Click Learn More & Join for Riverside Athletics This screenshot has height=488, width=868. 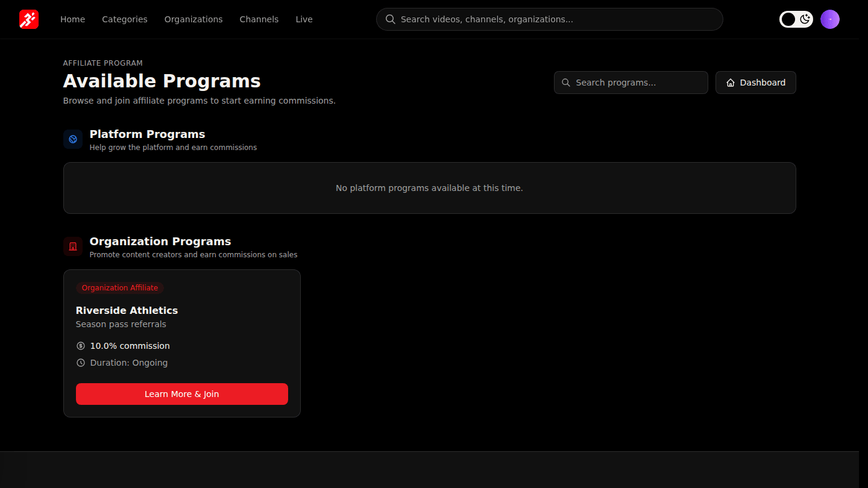click(182, 394)
